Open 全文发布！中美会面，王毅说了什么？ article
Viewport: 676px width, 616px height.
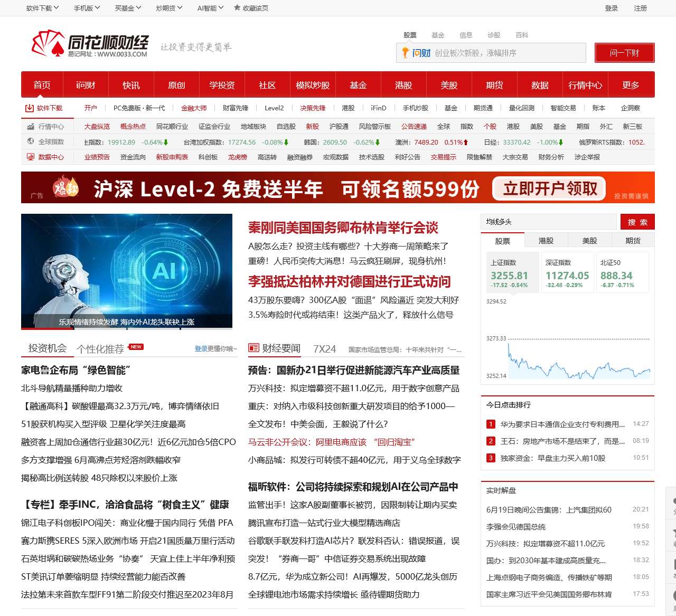click(318, 424)
